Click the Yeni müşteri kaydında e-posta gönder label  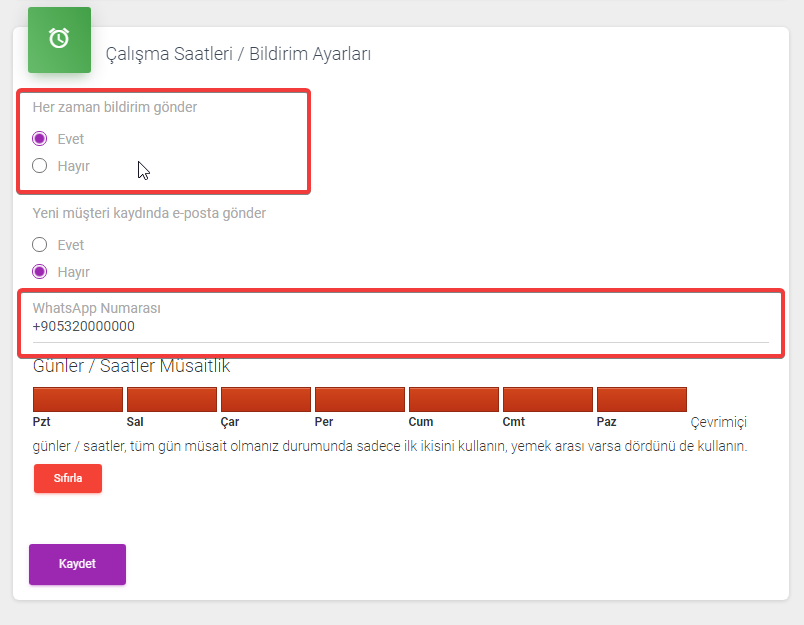[149, 213]
